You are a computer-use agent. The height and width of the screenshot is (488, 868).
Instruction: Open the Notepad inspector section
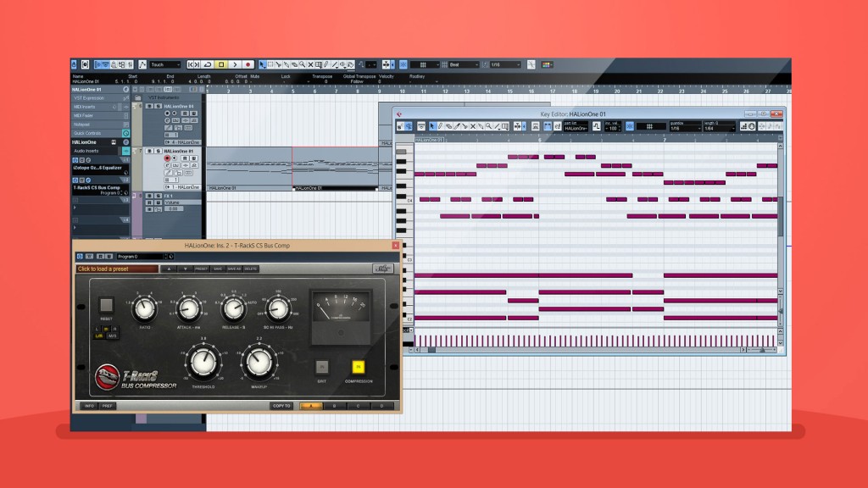pos(100,125)
